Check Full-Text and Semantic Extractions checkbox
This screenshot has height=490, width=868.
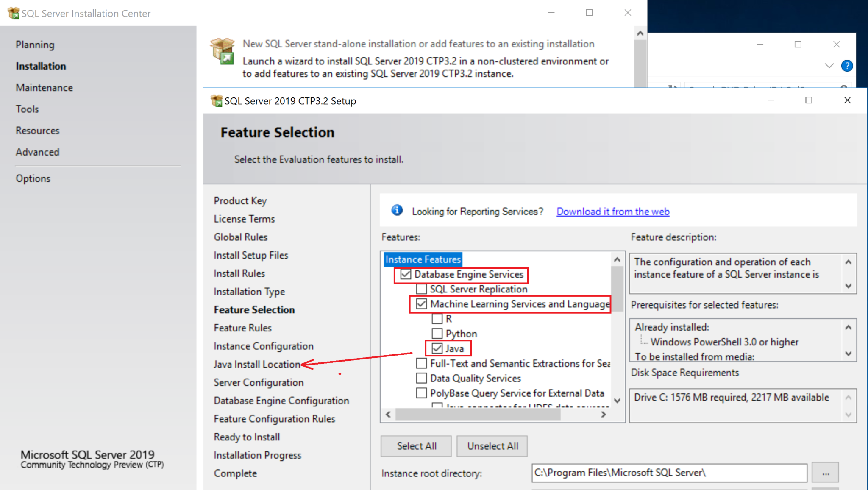coord(421,363)
